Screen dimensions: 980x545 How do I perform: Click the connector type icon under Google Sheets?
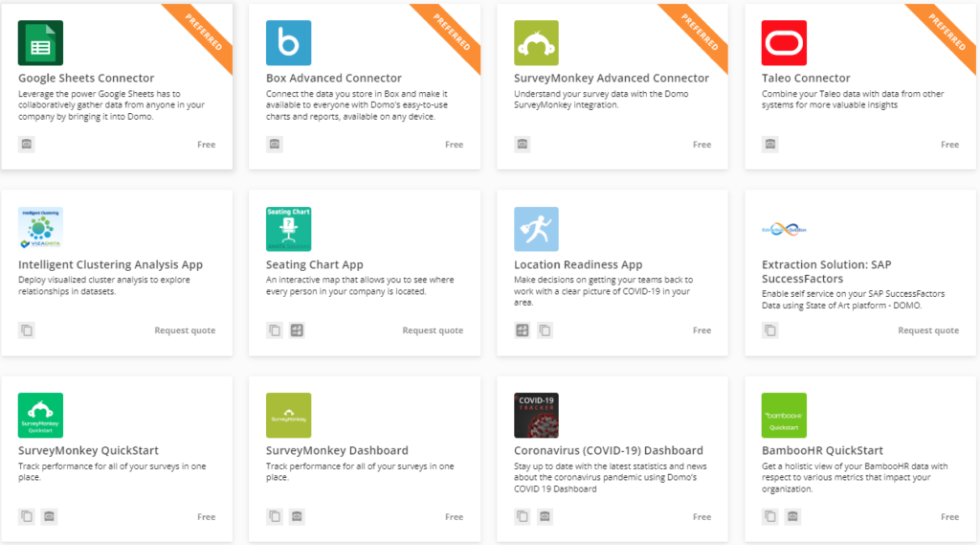[x=27, y=145]
